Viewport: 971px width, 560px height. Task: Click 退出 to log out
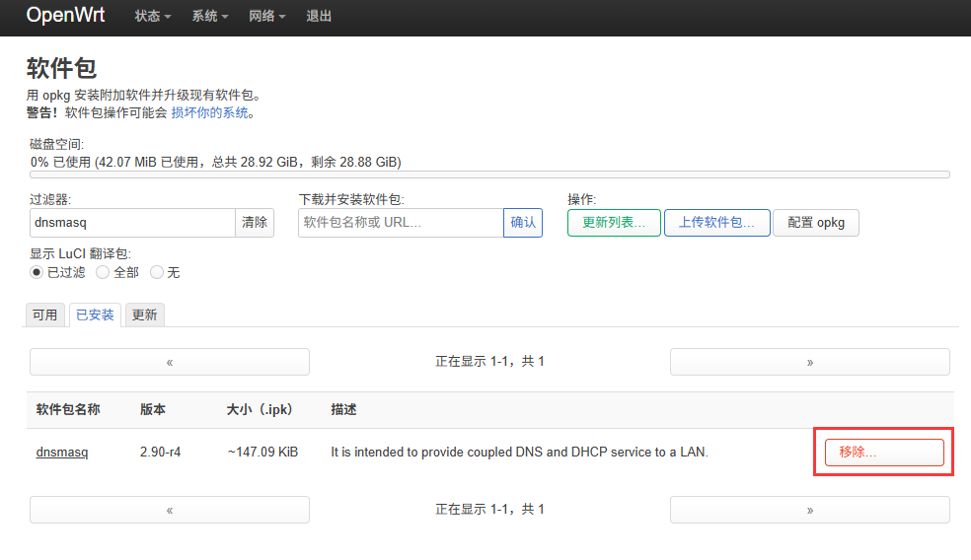319,16
